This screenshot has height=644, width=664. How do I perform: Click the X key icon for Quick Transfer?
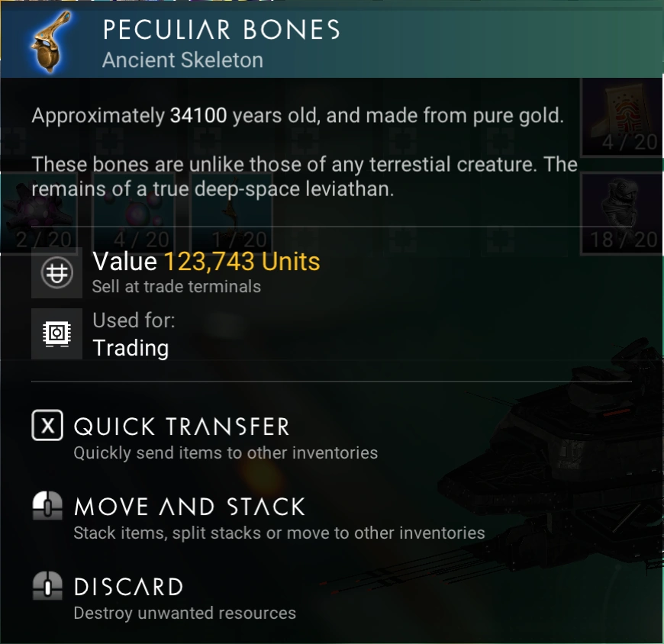(x=47, y=425)
